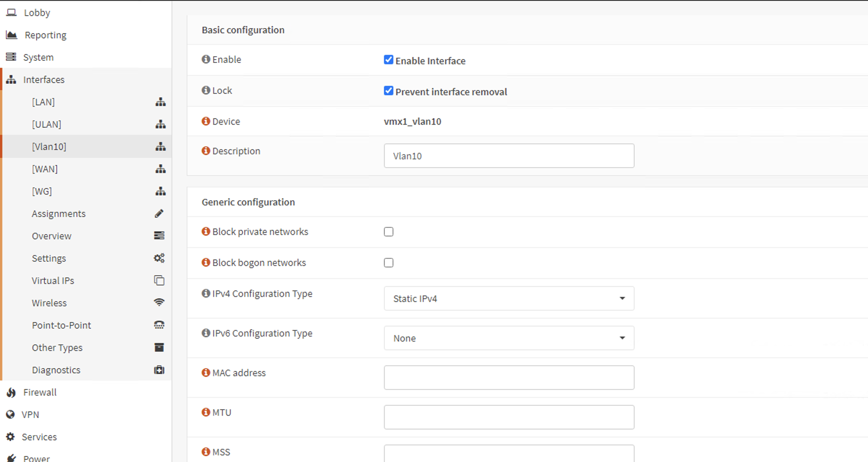The image size is (868, 462).
Task: Click the info icon beside MTU
Action: [x=206, y=412]
